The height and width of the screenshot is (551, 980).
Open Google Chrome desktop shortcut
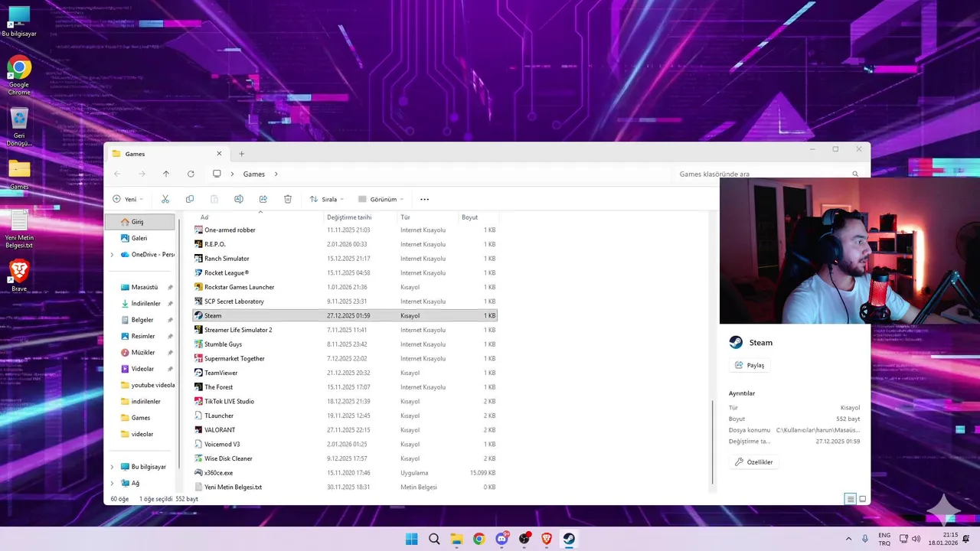pos(19,76)
